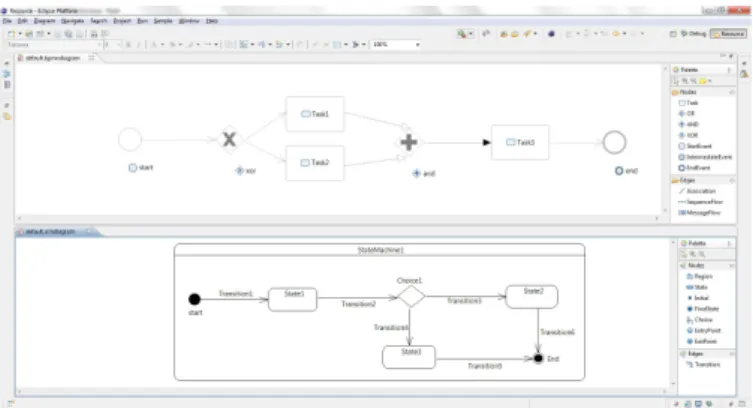Select the FinalState palette tool
Viewport: 753px width, 408px height.
(703, 309)
